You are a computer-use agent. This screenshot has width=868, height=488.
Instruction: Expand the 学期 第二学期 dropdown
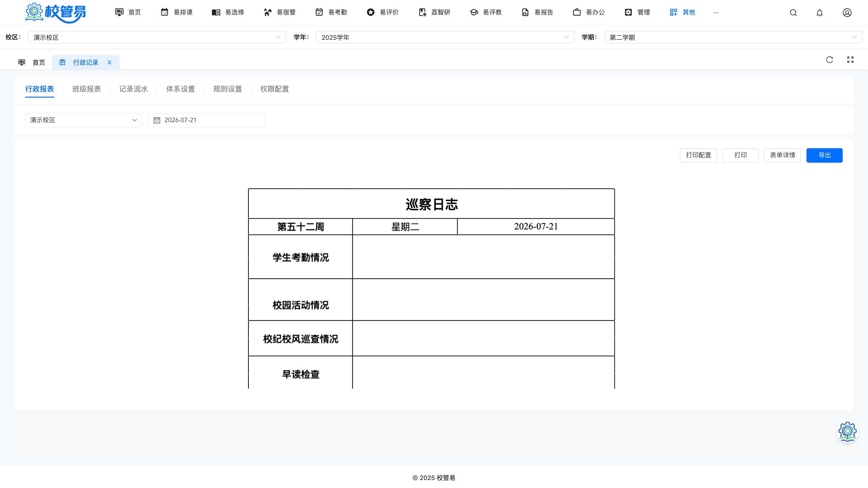(733, 37)
